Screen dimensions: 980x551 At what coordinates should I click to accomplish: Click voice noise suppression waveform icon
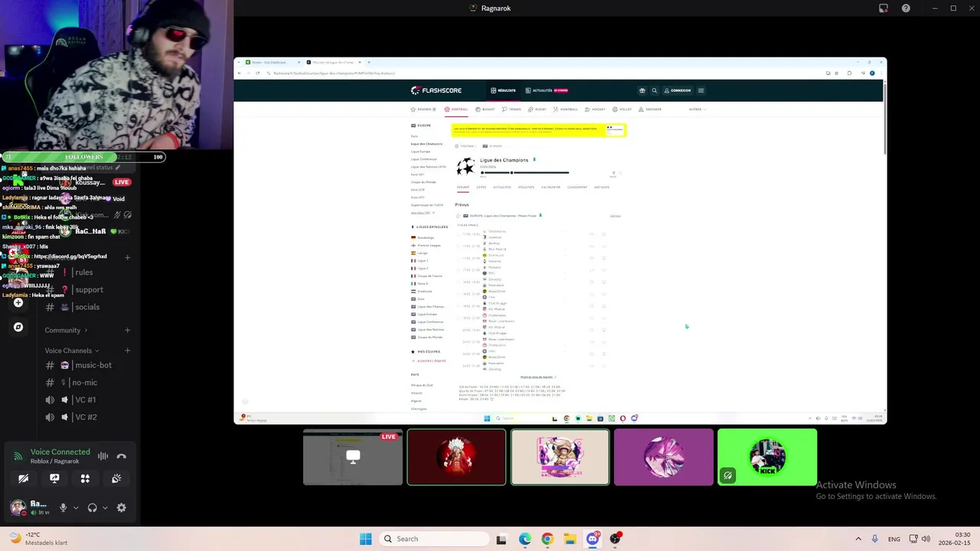pyautogui.click(x=103, y=456)
